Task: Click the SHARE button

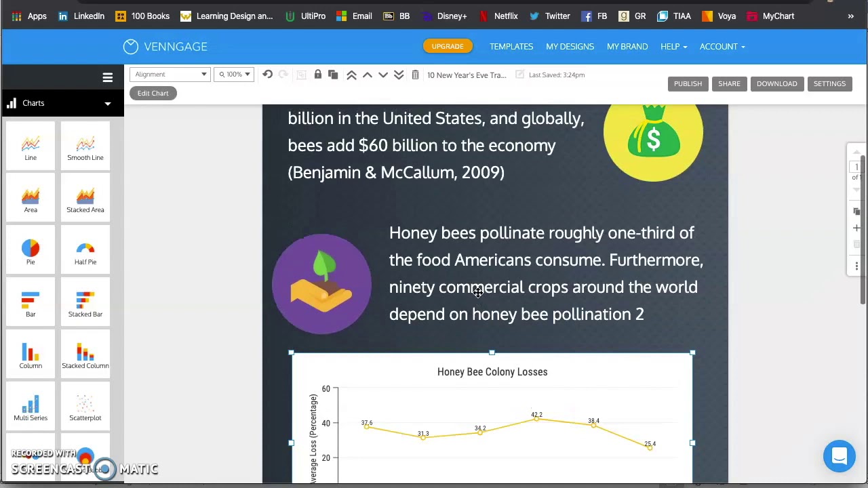Action: (729, 83)
